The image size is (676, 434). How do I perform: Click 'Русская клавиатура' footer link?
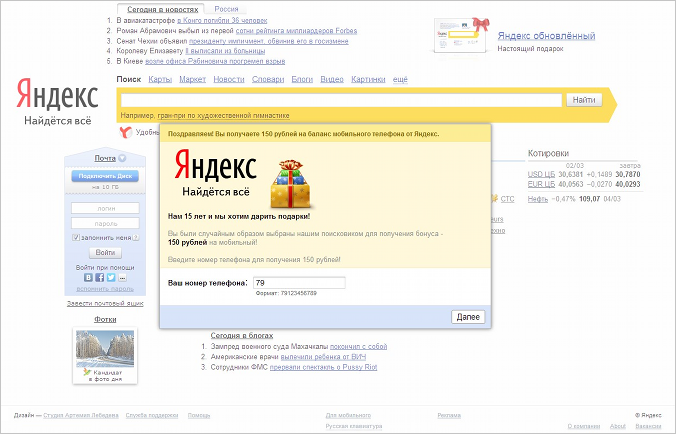pos(354,426)
